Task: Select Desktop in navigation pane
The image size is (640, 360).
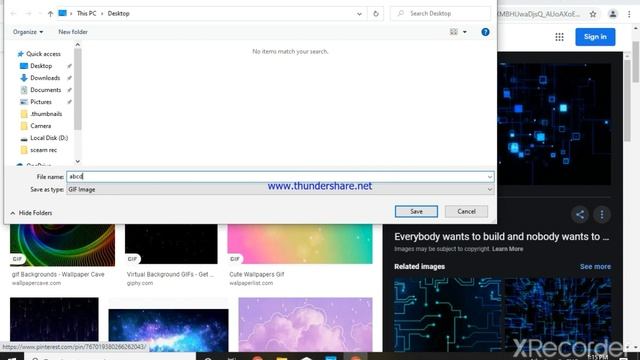Action: (x=41, y=66)
